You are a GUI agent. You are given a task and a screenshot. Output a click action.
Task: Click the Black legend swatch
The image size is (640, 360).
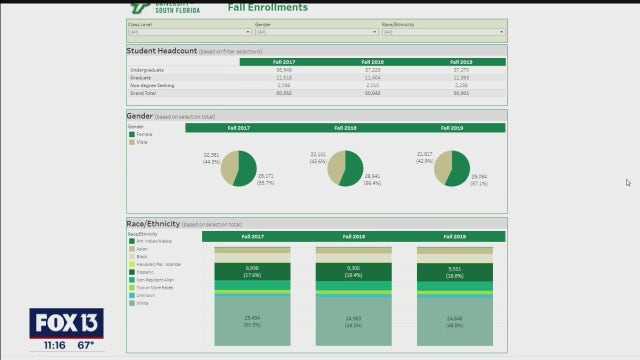coord(132,257)
